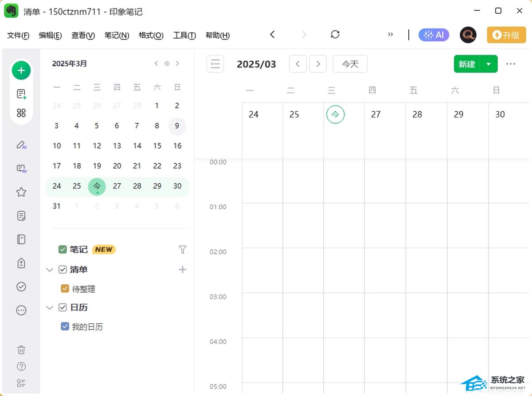The width and height of the screenshot is (532, 396).
Task: Click the 2025/03 title in calendar header
Action: (x=256, y=64)
